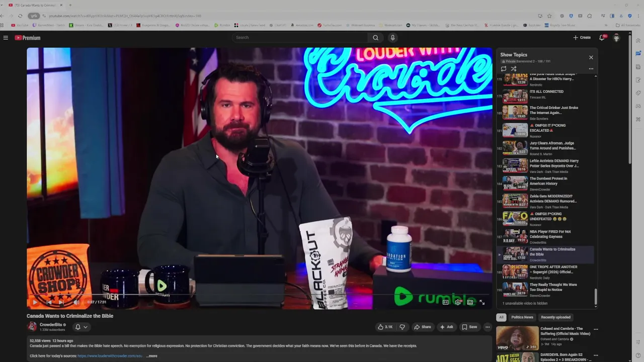The height and width of the screenshot is (362, 644).
Task: Select 'Jury Clears Afroman' playlist item
Action: click(x=546, y=148)
